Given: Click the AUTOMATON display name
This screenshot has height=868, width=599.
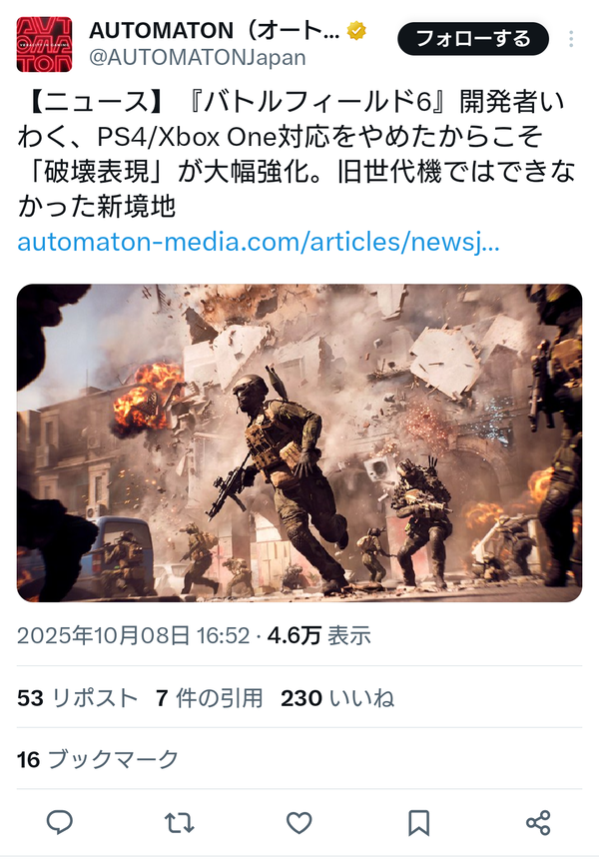Looking at the screenshot, I should [x=215, y=30].
